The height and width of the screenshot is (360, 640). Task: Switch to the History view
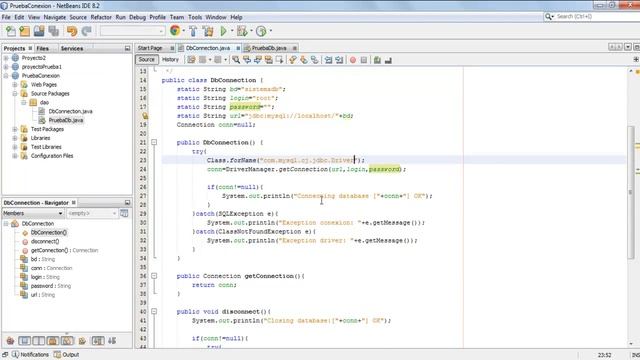click(x=170, y=60)
